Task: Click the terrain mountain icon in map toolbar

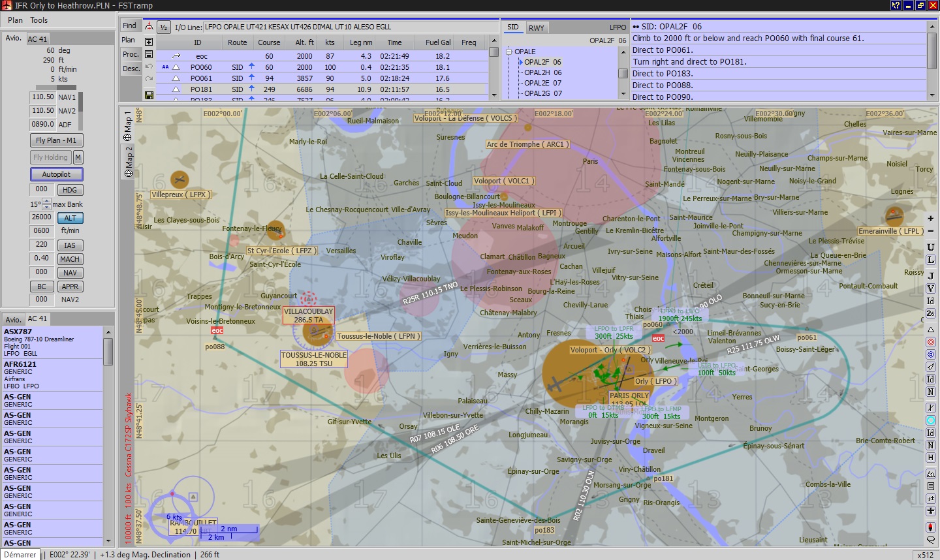Action: coord(931,473)
